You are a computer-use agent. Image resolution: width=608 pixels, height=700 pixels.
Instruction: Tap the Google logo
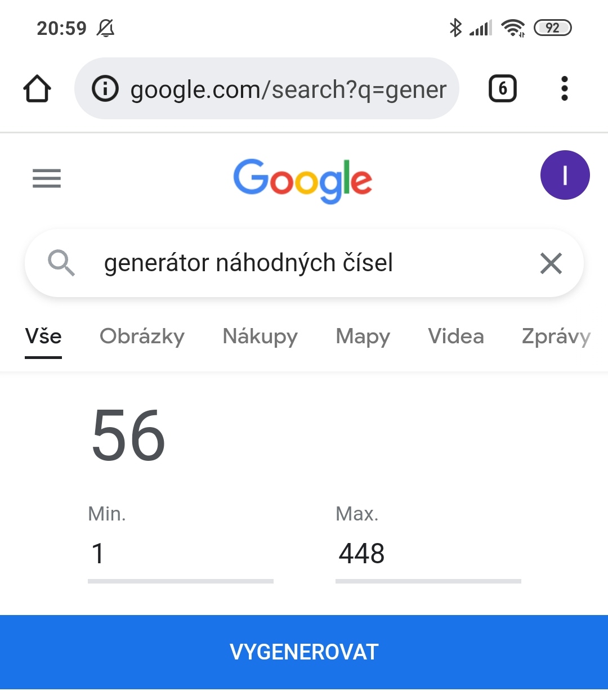303,180
